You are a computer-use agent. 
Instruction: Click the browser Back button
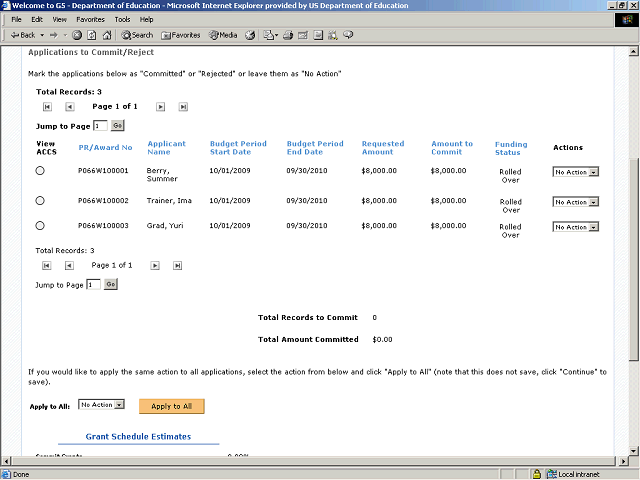pyautogui.click(x=23, y=35)
